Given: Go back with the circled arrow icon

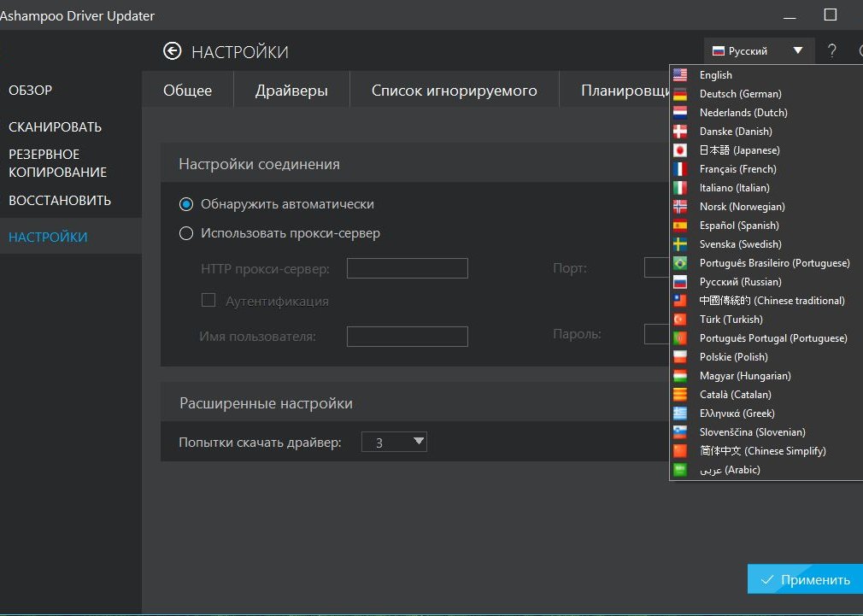Looking at the screenshot, I should [x=173, y=51].
